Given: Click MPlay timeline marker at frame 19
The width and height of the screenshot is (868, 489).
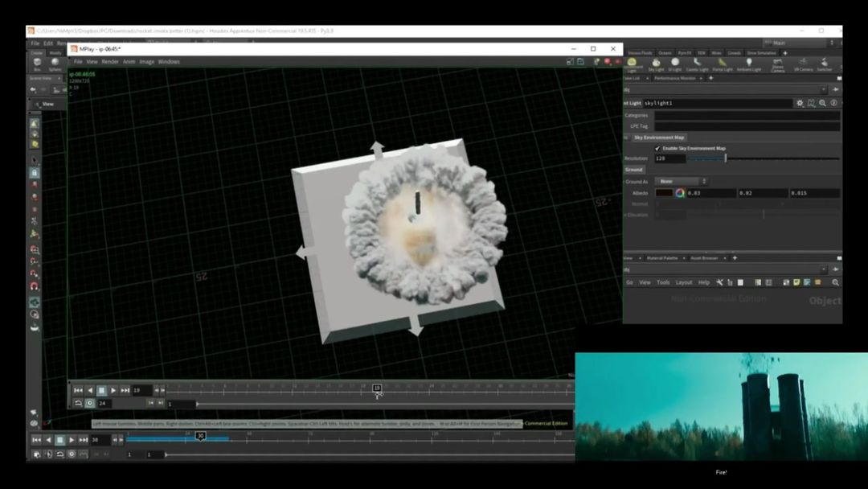Looking at the screenshot, I should tap(377, 388).
